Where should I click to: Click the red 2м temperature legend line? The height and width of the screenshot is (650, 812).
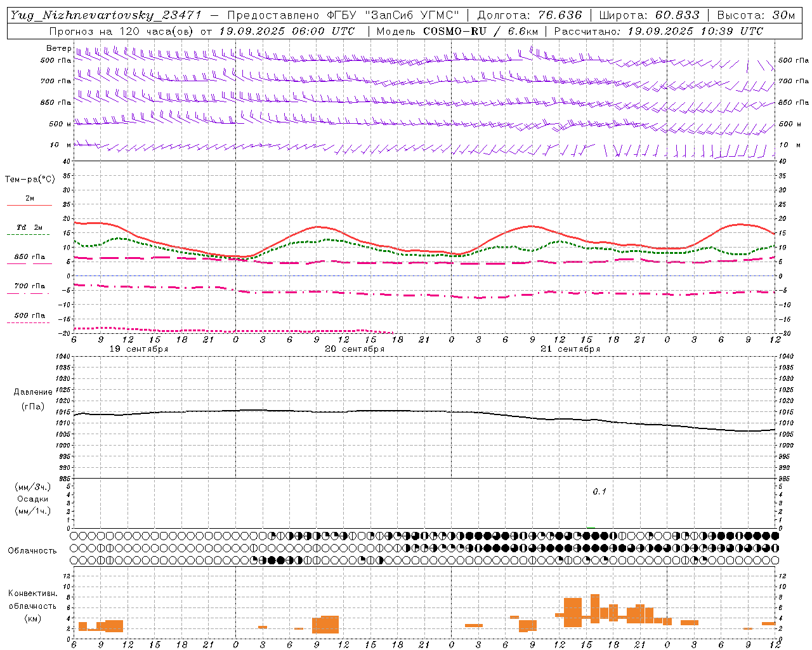pos(29,205)
